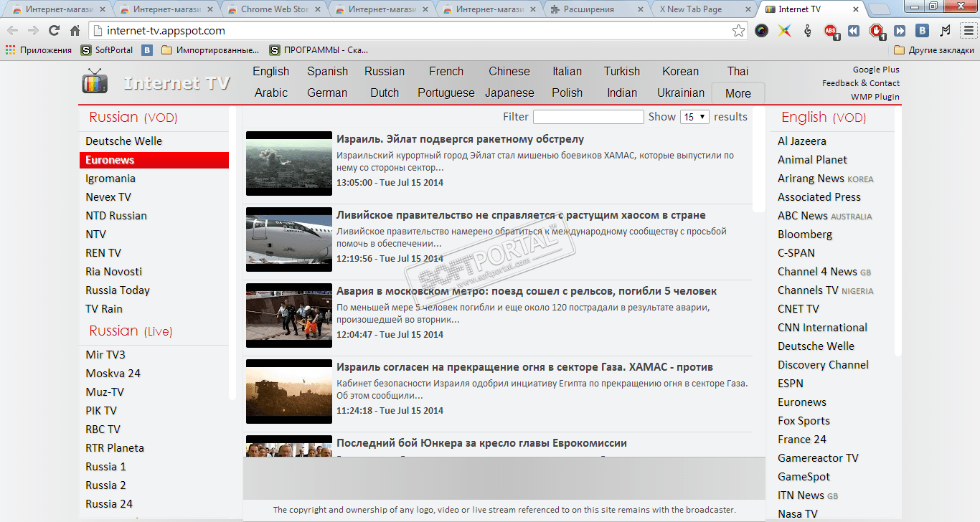Select Euronews in the Russian VOD list

pos(154,160)
